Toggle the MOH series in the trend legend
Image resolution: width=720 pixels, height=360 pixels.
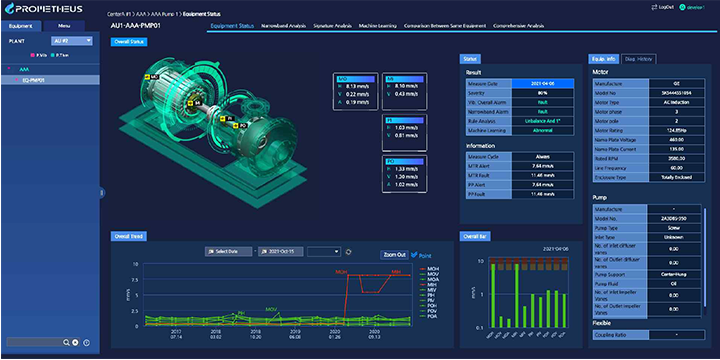[x=429, y=268]
